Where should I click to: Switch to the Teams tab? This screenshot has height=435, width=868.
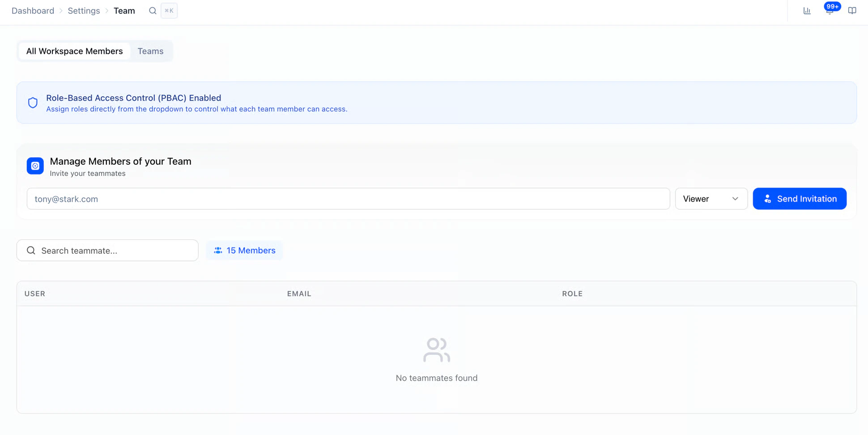coord(150,51)
